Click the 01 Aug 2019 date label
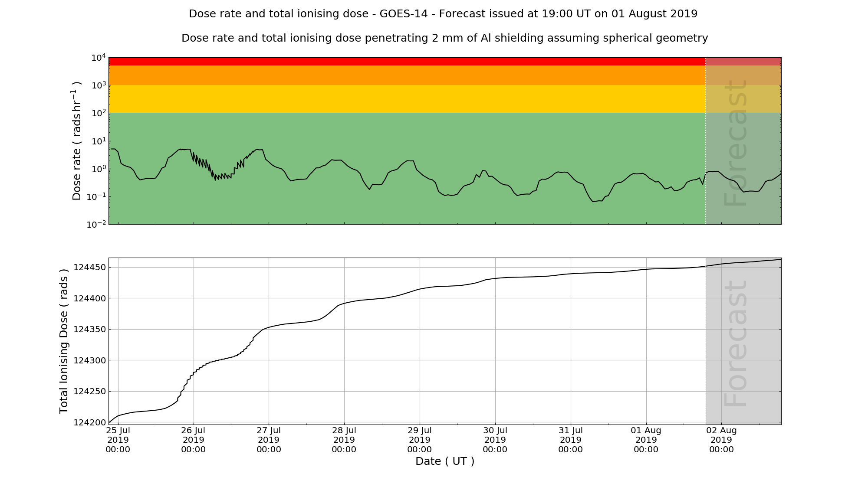Image resolution: width=868 pixels, height=477 pixels. click(646, 440)
